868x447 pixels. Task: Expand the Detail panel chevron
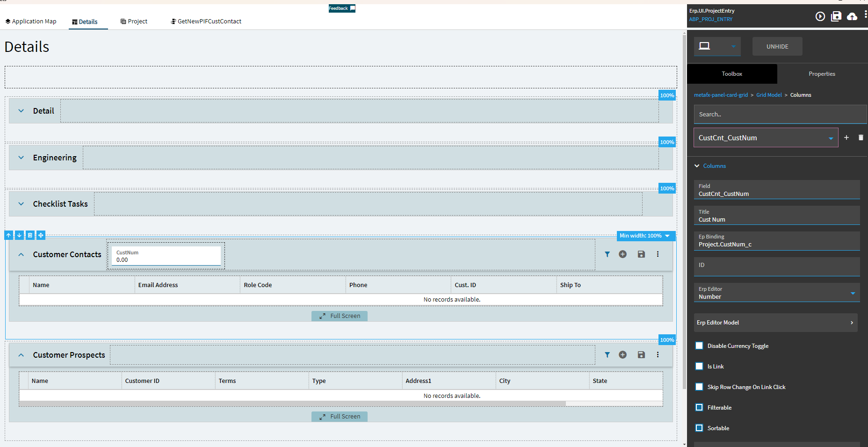click(x=21, y=111)
